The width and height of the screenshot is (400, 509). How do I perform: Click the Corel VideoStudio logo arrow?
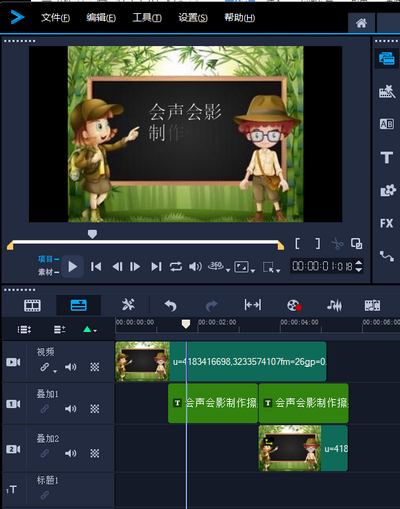click(17, 17)
